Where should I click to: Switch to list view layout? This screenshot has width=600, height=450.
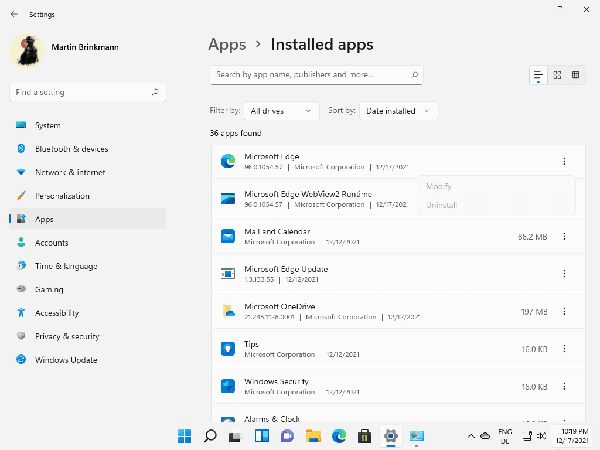[538, 75]
